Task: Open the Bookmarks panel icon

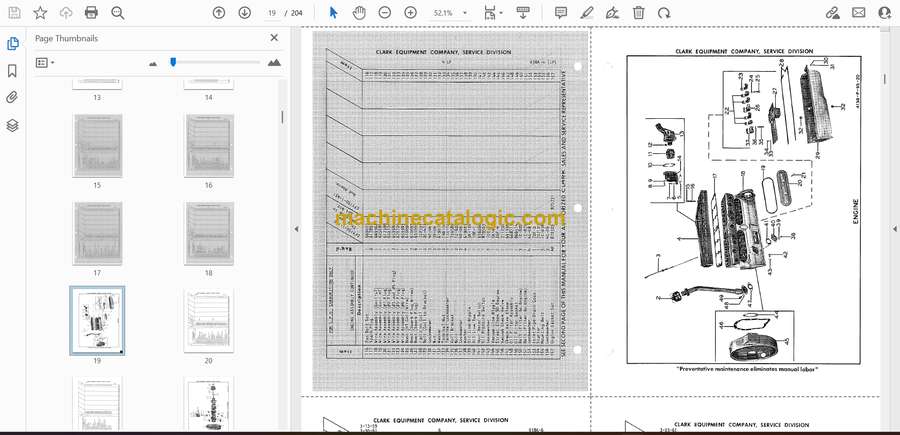Action: 12,71
